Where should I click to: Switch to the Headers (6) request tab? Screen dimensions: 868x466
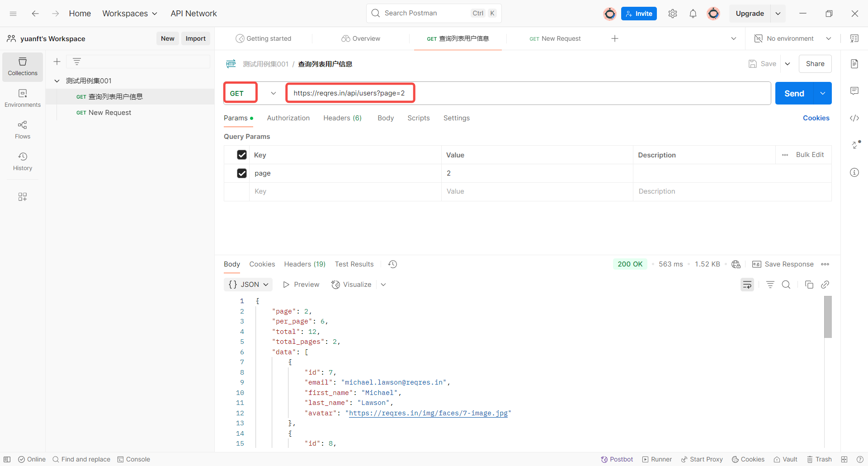(x=343, y=118)
